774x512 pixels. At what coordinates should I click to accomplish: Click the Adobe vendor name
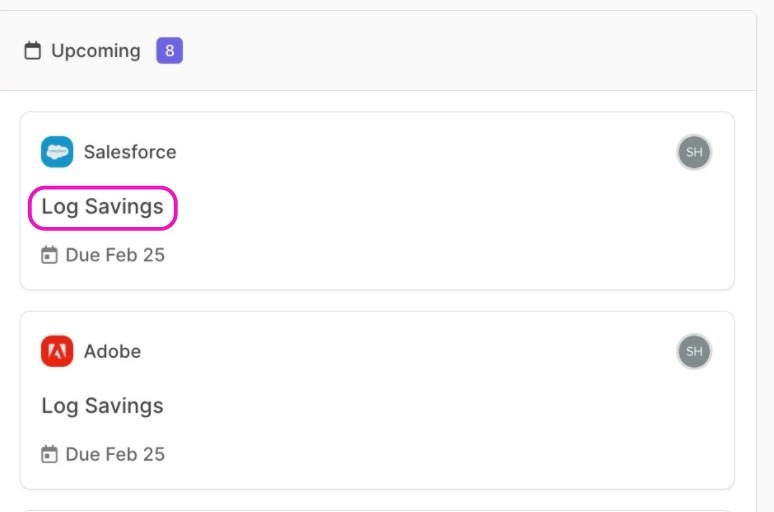[112, 351]
